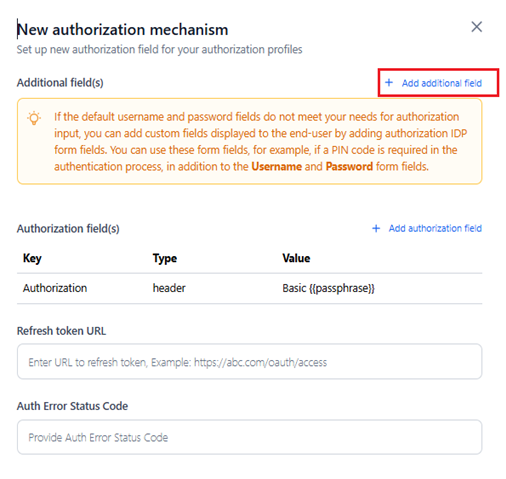
Task: Close the New authorization mechanism dialog
Action: coord(476,27)
